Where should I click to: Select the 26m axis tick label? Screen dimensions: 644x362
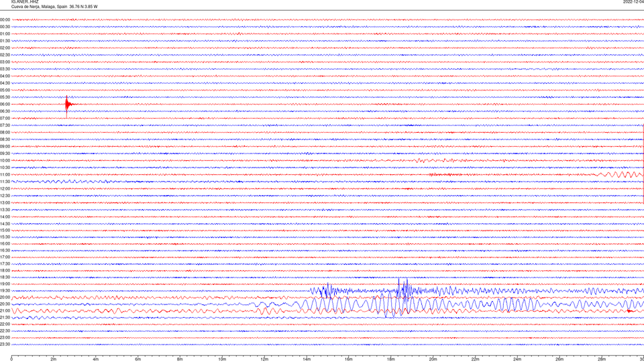click(559, 359)
